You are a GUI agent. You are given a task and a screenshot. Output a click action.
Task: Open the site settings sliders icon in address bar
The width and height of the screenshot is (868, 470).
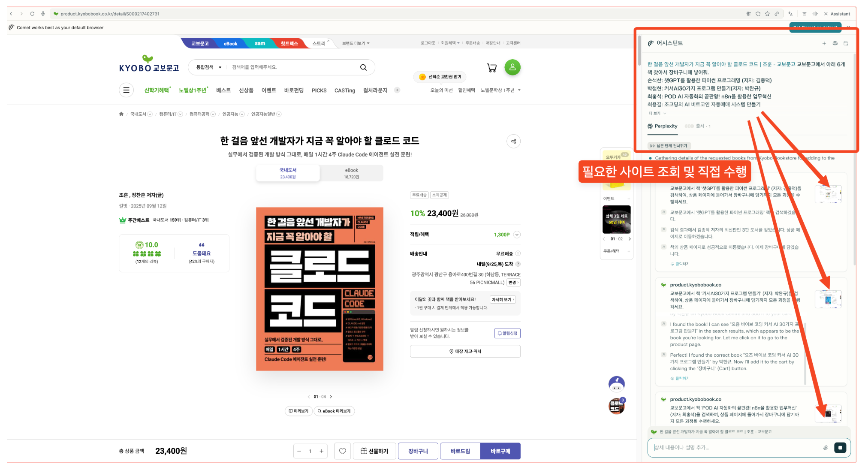point(748,14)
